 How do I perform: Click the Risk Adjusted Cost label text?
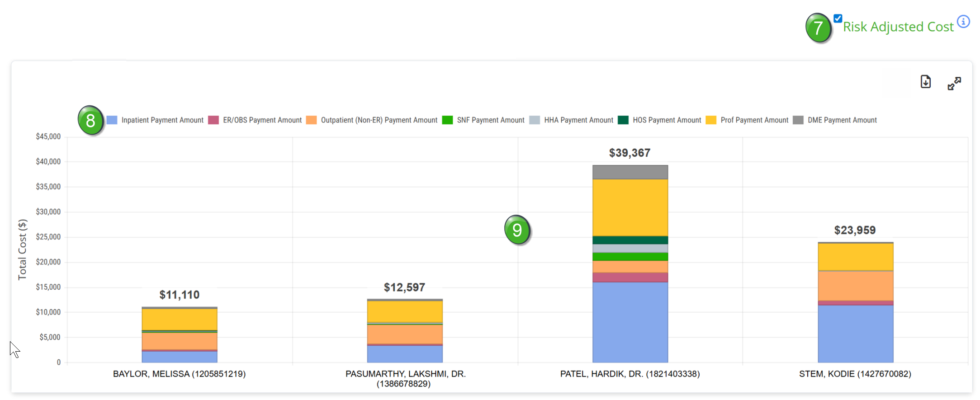tap(898, 27)
